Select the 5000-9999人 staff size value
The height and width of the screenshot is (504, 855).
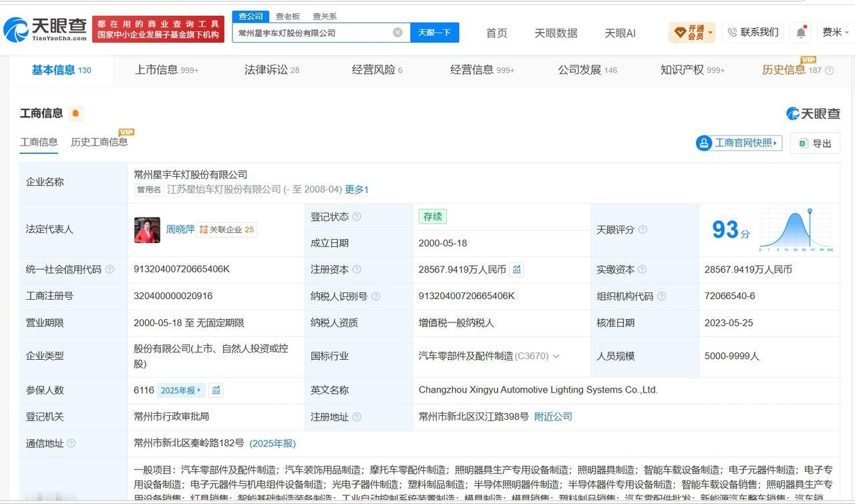coord(732,356)
